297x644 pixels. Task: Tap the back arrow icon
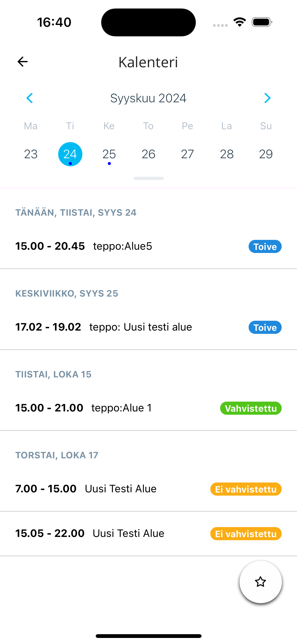(23, 62)
